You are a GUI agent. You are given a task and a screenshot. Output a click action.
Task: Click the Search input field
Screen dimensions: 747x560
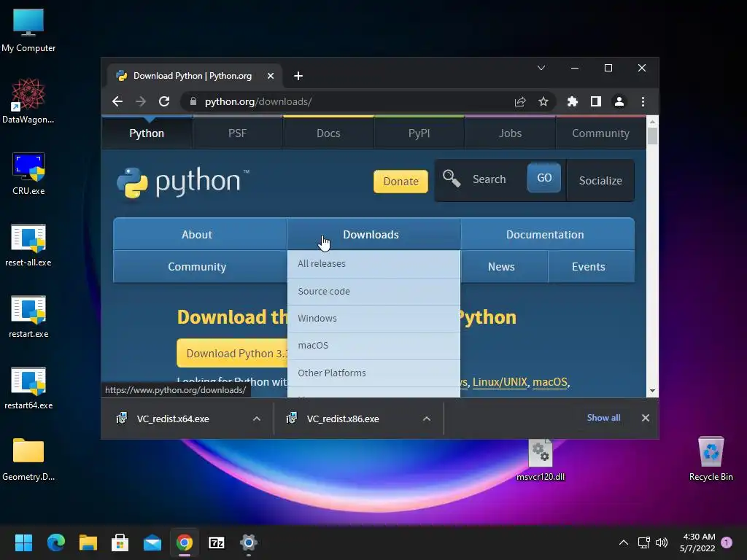tap(493, 179)
